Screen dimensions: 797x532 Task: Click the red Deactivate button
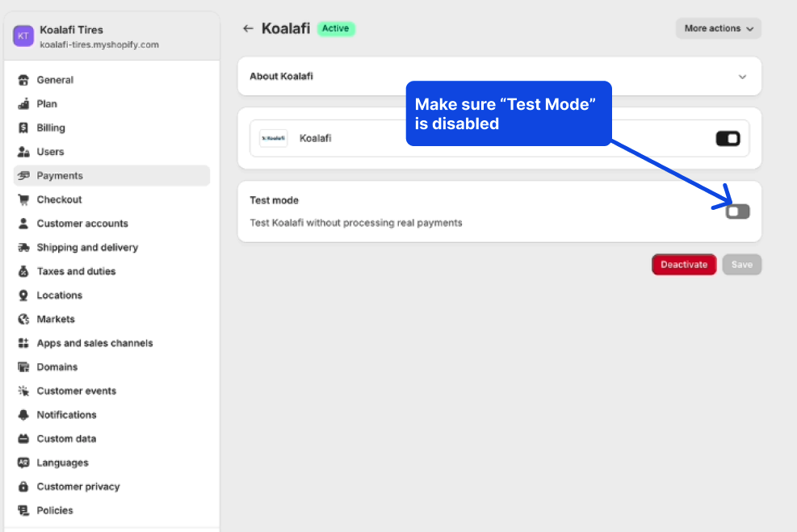point(684,264)
